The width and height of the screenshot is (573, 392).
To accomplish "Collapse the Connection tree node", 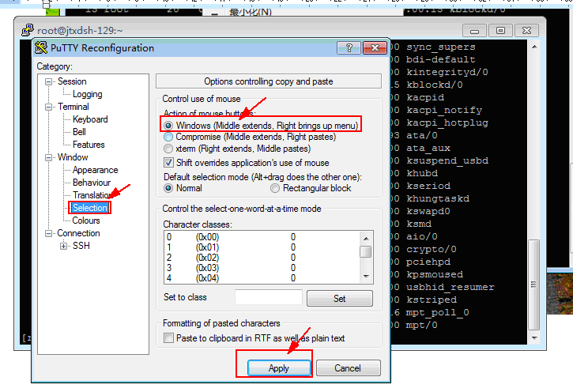I will click(x=48, y=233).
